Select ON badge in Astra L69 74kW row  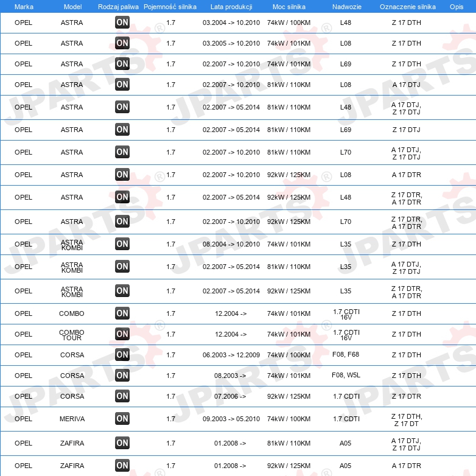click(122, 63)
